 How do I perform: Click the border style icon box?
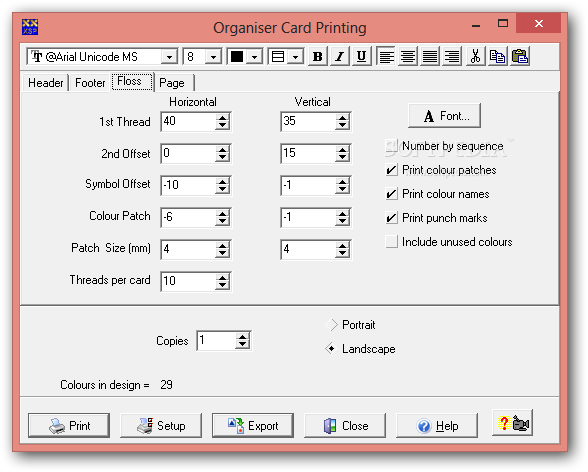[x=278, y=57]
